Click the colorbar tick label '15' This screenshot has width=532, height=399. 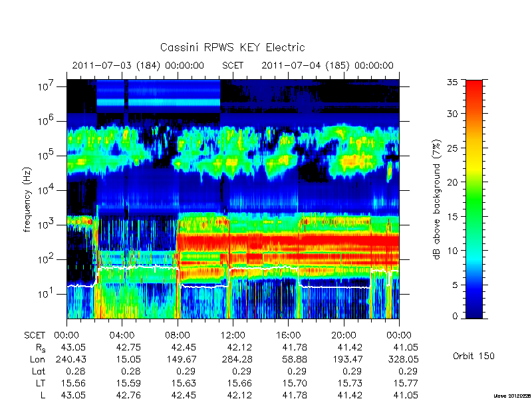[x=453, y=217]
